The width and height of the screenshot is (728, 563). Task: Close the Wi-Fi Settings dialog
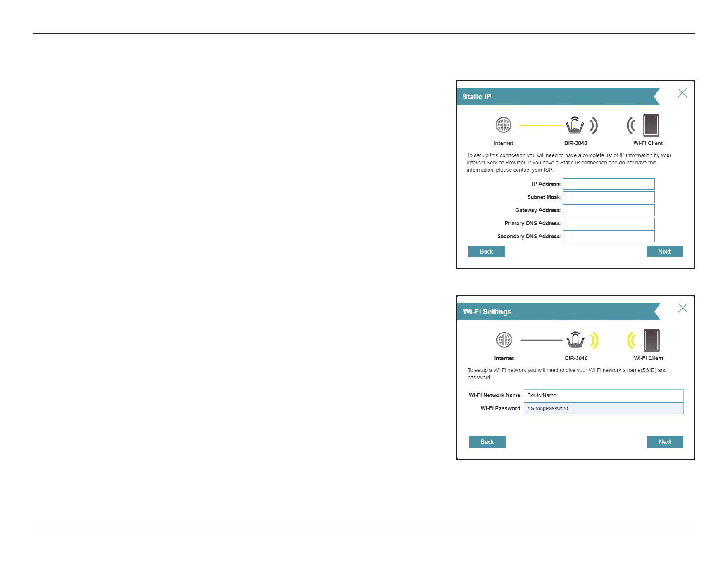coord(683,308)
